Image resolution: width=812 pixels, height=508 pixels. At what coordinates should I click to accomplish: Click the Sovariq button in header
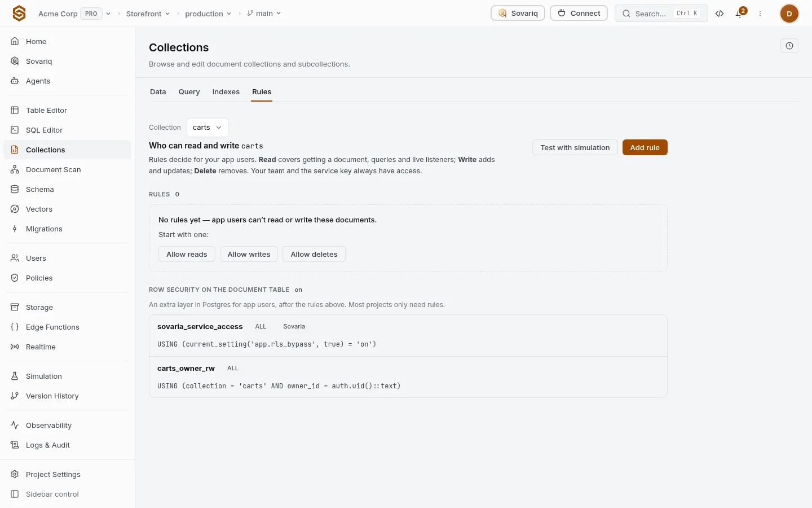pos(518,14)
